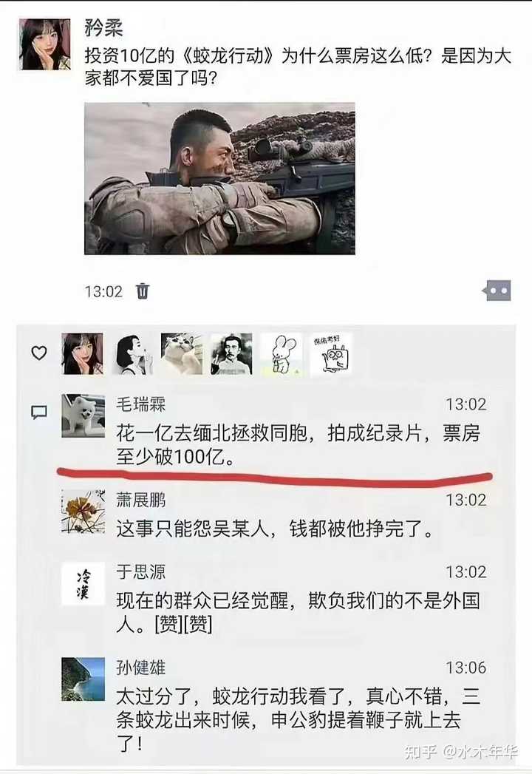Screen dimensions: 532x774
Task: Reply to 于思源's comment about 群众已经觉醒
Action: coord(298,613)
